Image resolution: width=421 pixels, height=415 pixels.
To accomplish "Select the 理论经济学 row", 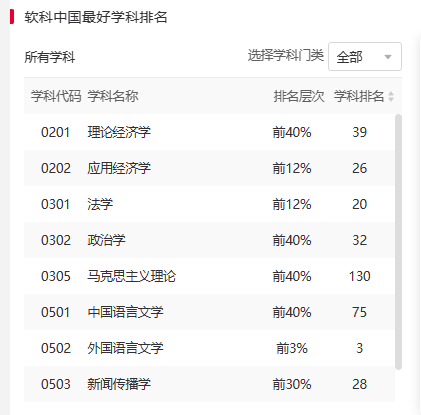I will [209, 132].
